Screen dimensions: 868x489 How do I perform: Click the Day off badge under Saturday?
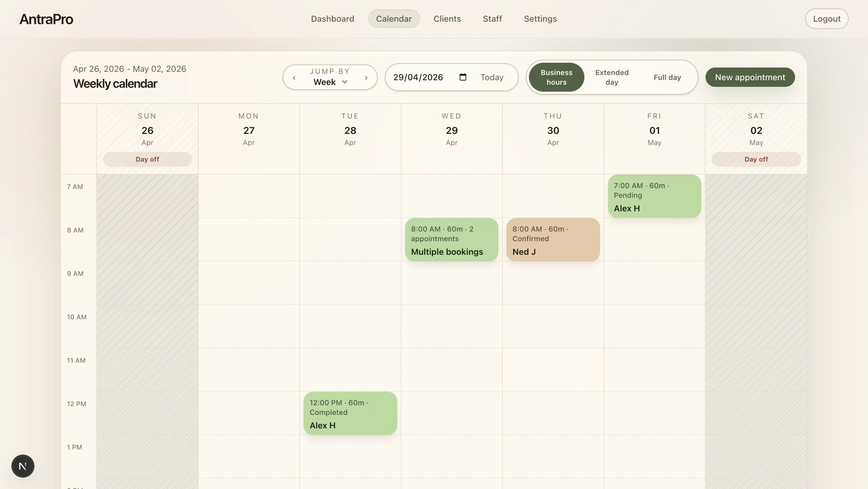tap(756, 159)
